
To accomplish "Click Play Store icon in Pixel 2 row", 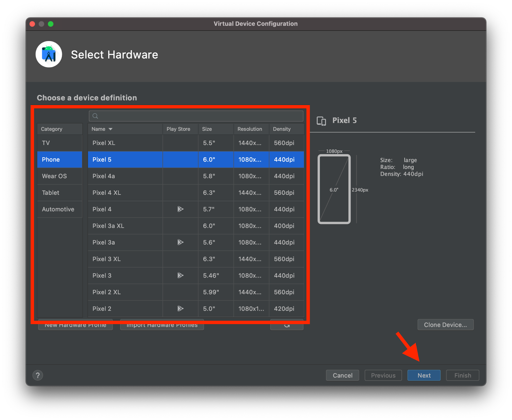I will point(180,309).
